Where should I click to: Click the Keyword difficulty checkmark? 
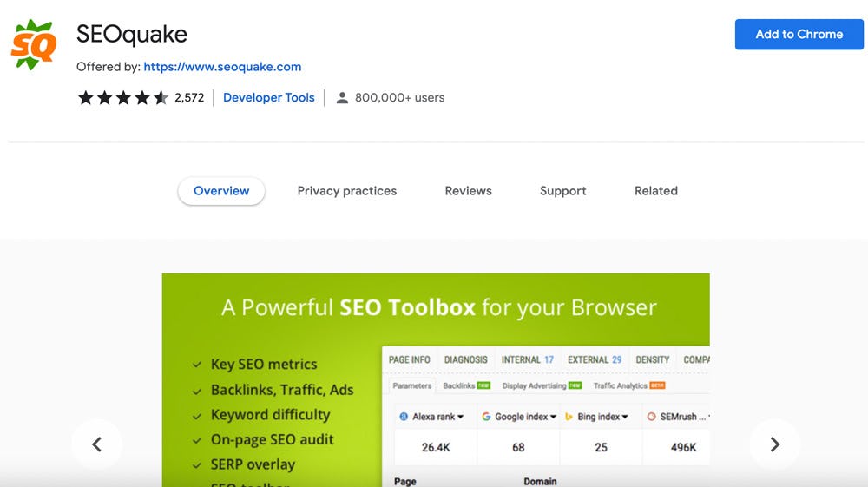196,416
